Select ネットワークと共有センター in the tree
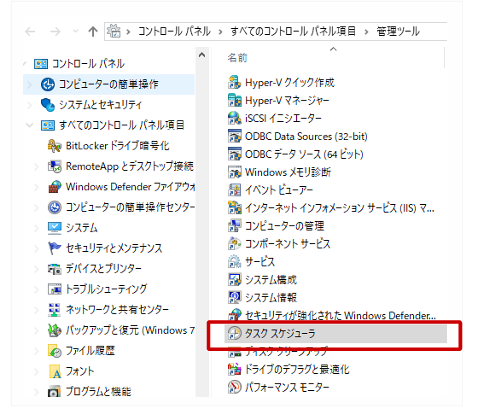This screenshot has width=480, height=408. (117, 310)
